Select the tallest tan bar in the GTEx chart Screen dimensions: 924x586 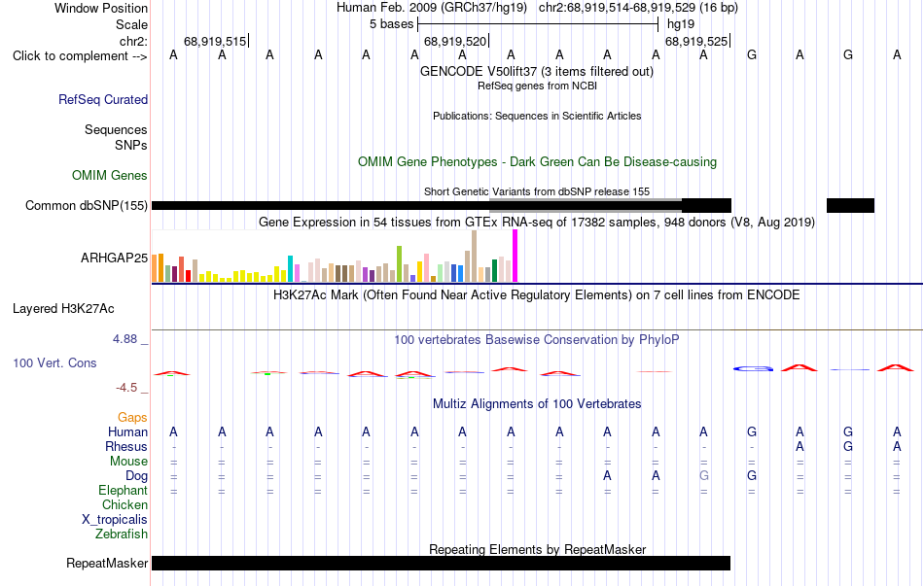[x=474, y=257]
